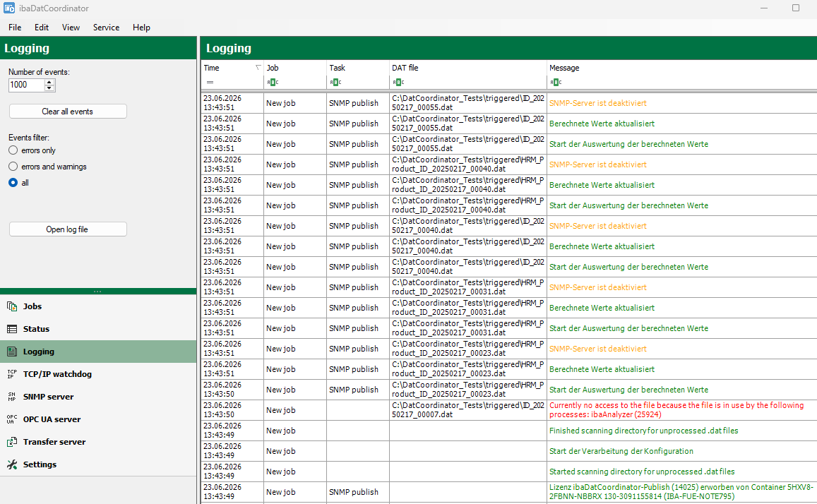Screen dimensions: 817x504
Task: Click the ibaDatCoordinator app icon in title bar
Action: tap(9, 8)
